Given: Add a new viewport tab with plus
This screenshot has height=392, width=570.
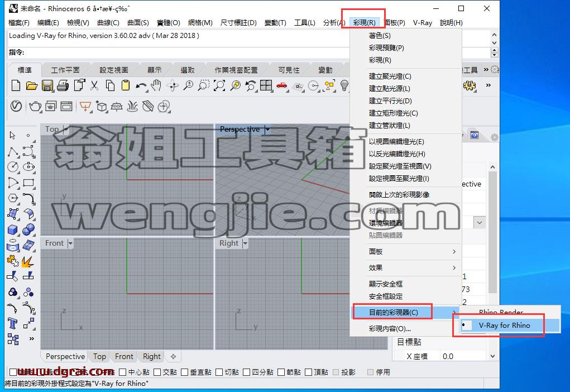Looking at the screenshot, I should 174,357.
